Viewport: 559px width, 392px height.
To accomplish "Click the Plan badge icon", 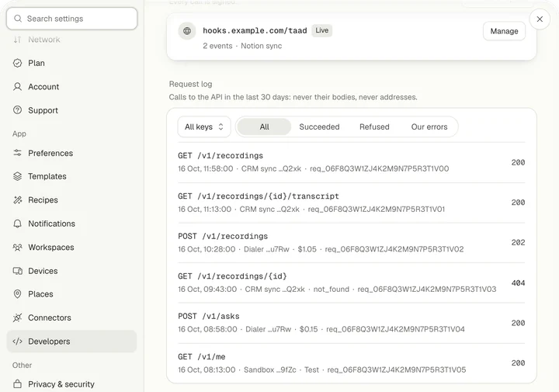I will (x=17, y=63).
